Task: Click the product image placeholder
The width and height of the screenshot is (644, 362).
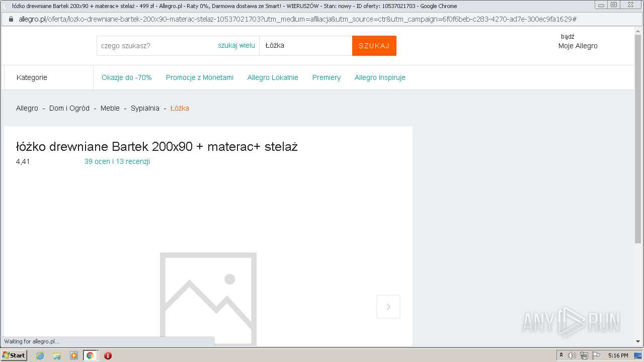Action: click(x=208, y=299)
